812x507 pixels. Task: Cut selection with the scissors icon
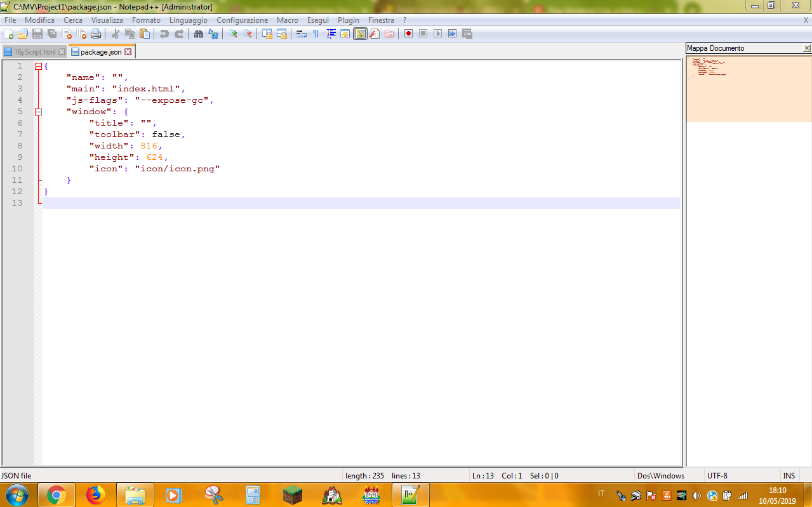point(116,34)
